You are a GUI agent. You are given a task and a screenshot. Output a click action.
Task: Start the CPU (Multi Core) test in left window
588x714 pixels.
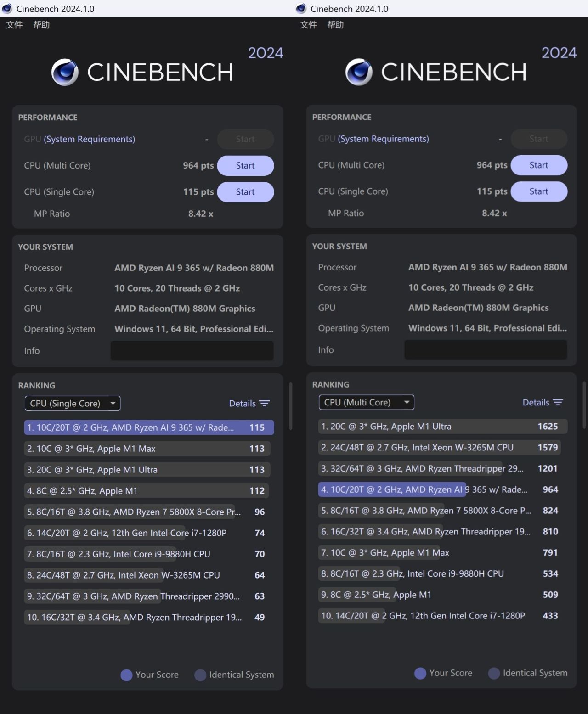click(x=245, y=166)
